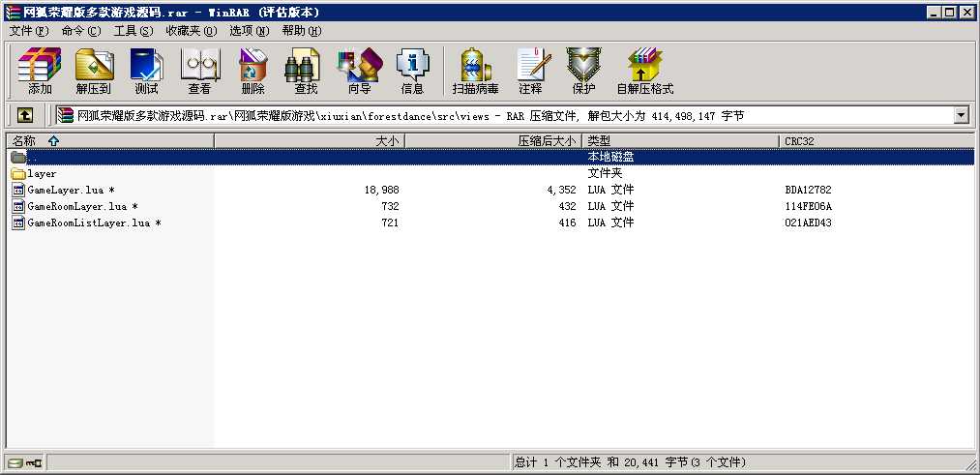Sort by Name (名称) column header
The image size is (980, 475).
click(x=110, y=141)
